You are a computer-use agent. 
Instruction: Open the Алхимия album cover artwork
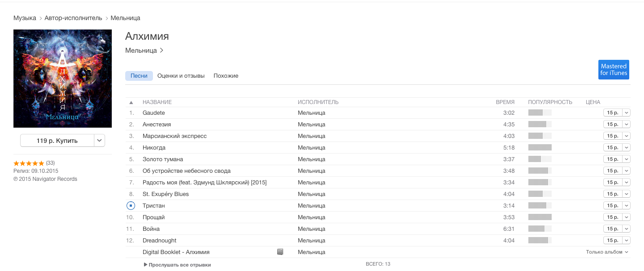63,79
